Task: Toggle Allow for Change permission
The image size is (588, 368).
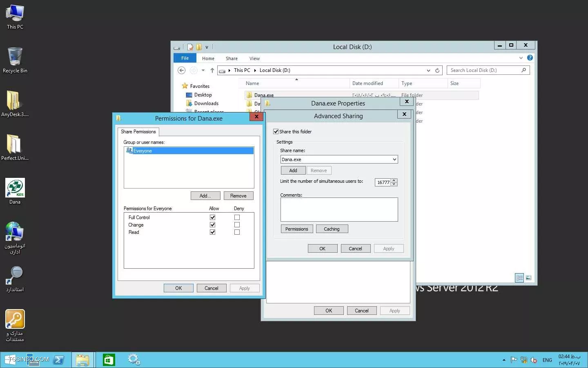Action: (x=212, y=225)
